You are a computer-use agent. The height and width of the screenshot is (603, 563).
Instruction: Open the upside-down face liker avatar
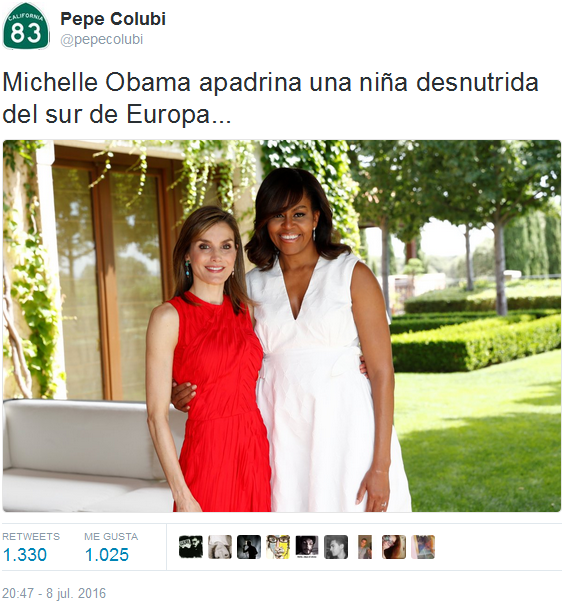(220, 547)
